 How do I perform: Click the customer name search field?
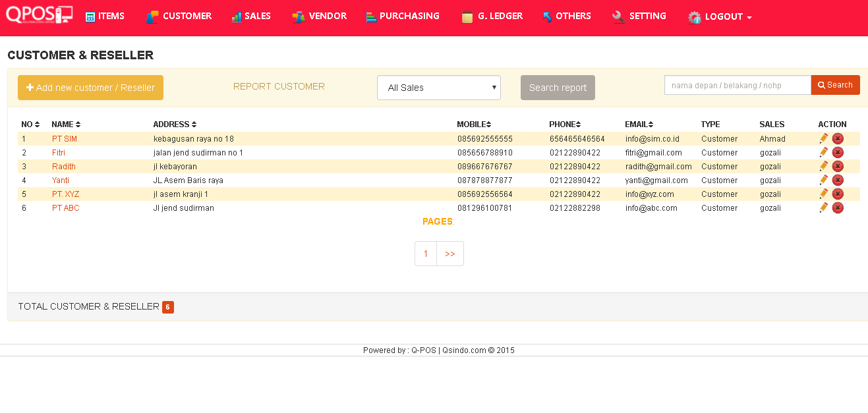point(737,85)
